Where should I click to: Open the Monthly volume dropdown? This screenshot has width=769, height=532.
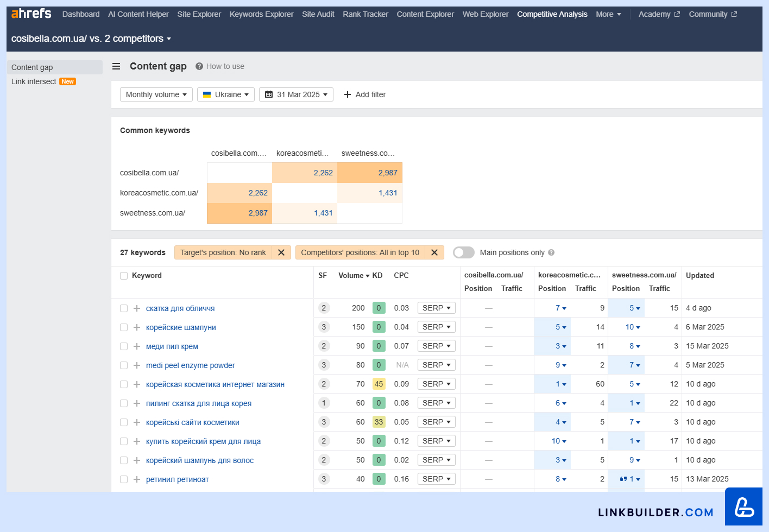(156, 94)
